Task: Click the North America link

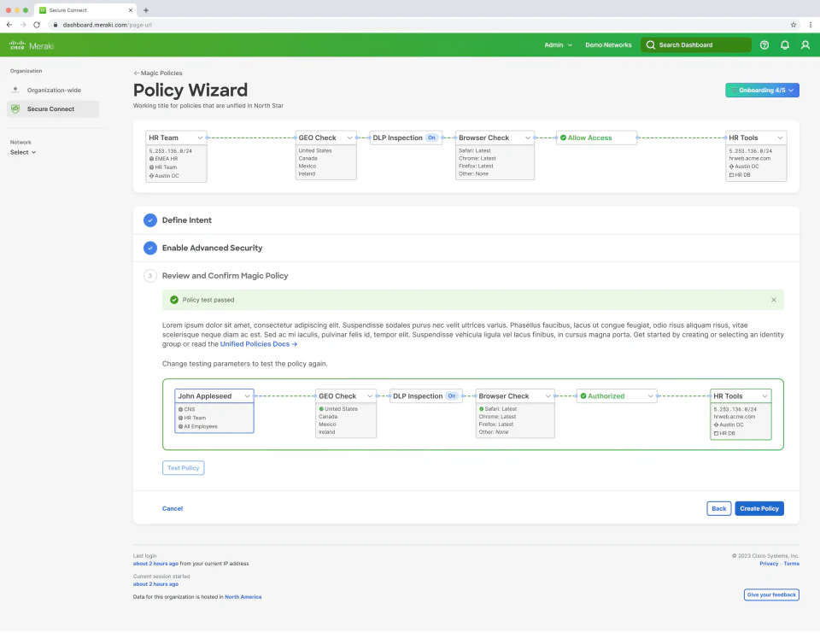Action: 243,597
